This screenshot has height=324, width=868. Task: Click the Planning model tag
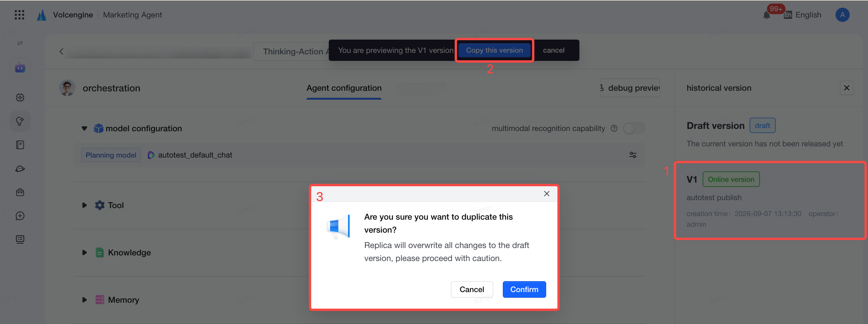coord(111,155)
